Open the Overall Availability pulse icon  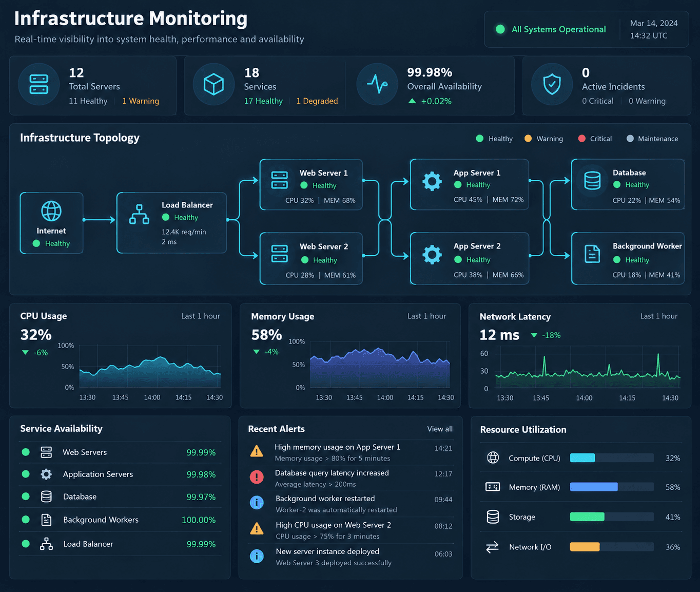point(377,84)
